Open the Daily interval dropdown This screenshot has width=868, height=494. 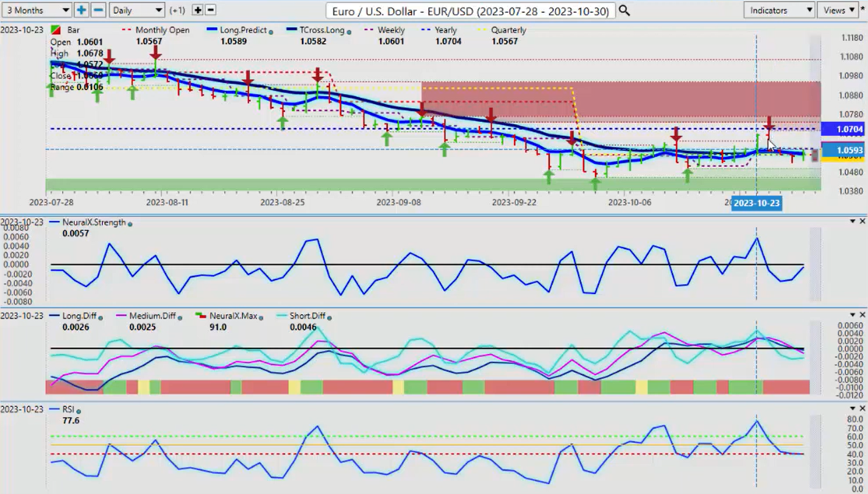point(137,10)
